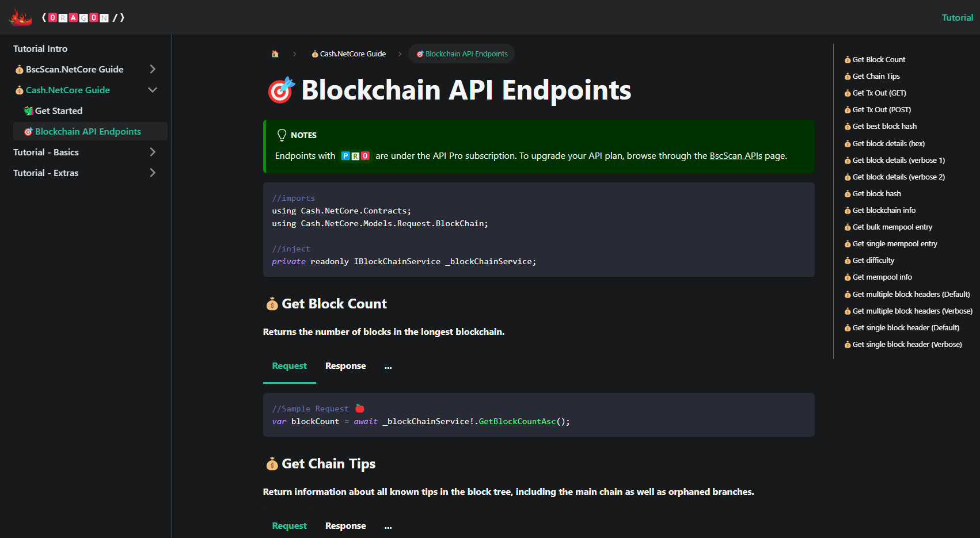Jump to Get multiple block headers (Default)
The image size is (980, 538).
(907, 295)
